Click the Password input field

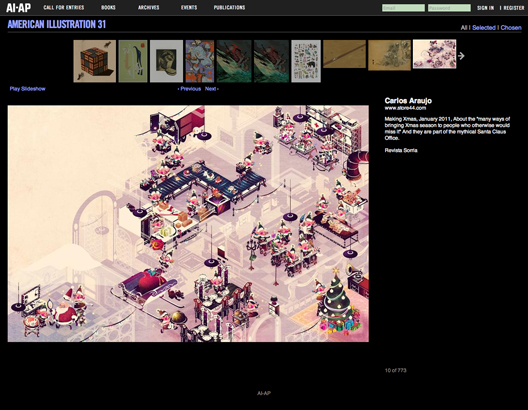click(449, 8)
